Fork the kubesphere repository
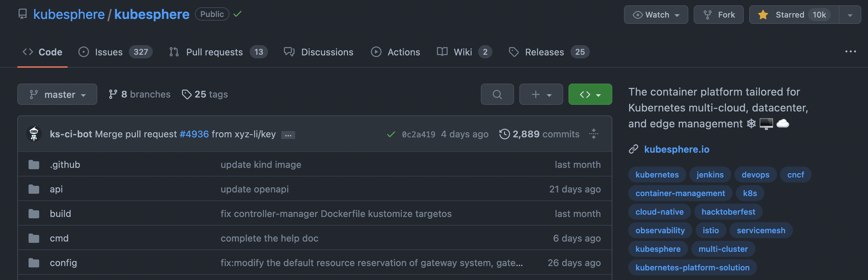The width and height of the screenshot is (868, 280). click(718, 15)
